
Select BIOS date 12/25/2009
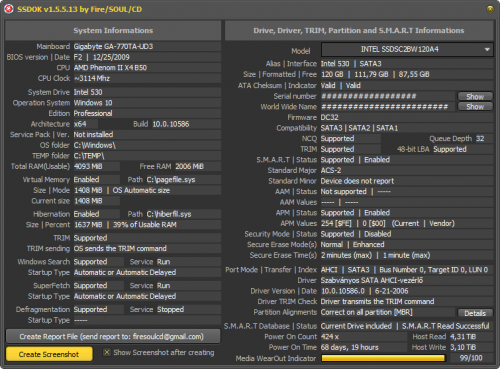pos(111,57)
